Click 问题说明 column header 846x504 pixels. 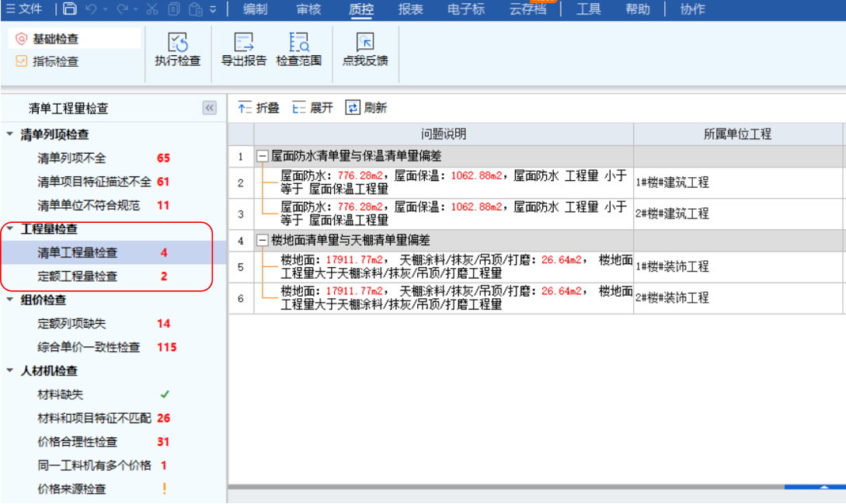tap(444, 134)
